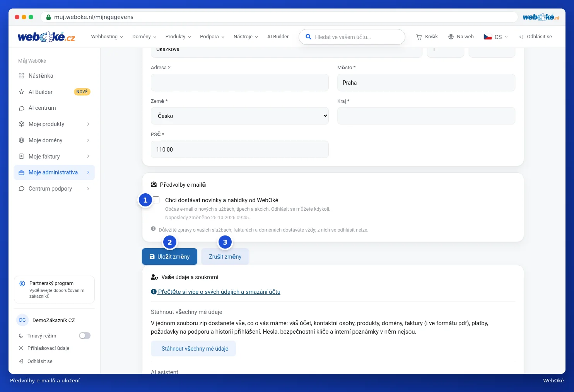Toggle the Tmavý režim dark mode switch

pyautogui.click(x=85, y=336)
